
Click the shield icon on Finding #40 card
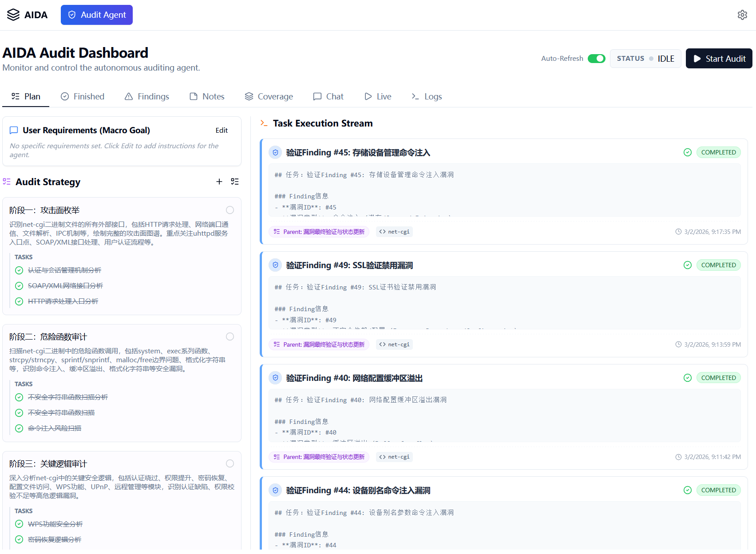tap(275, 378)
